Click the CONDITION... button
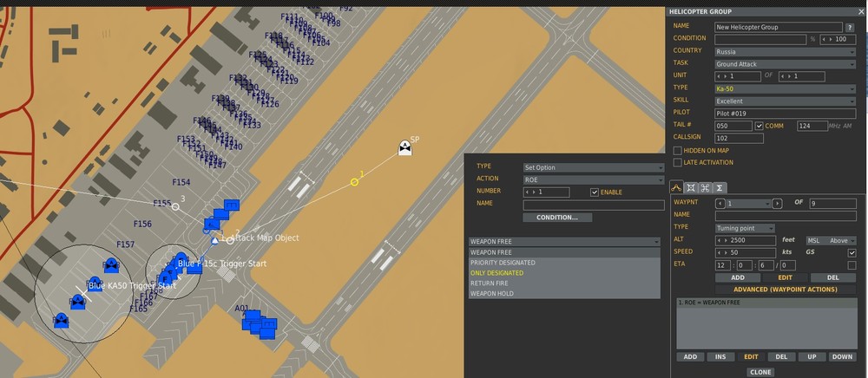This screenshot has height=378, width=868. [557, 218]
